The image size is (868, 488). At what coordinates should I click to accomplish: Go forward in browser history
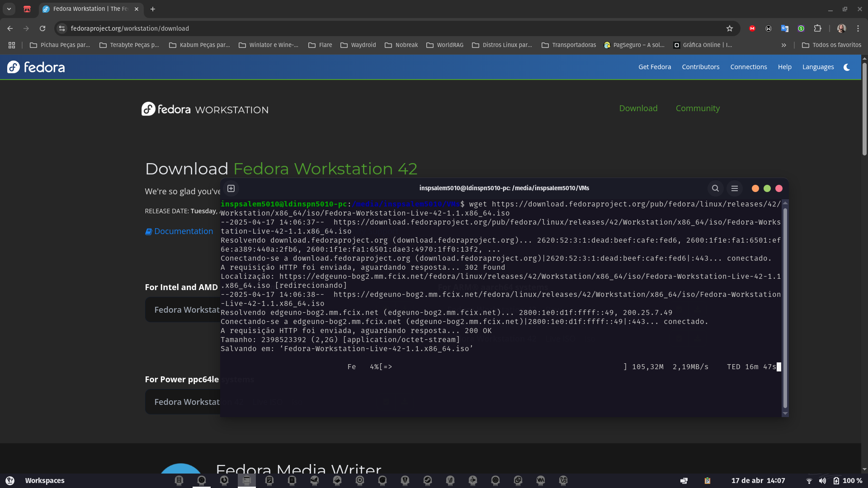(26, 28)
